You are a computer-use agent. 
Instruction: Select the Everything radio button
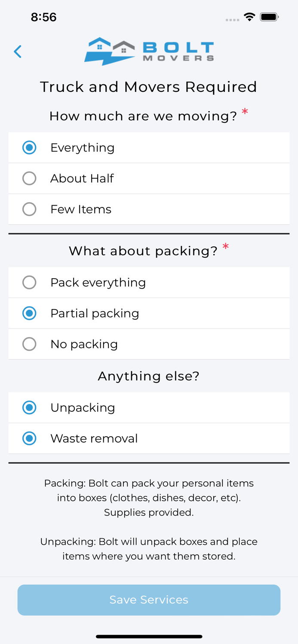pyautogui.click(x=29, y=148)
